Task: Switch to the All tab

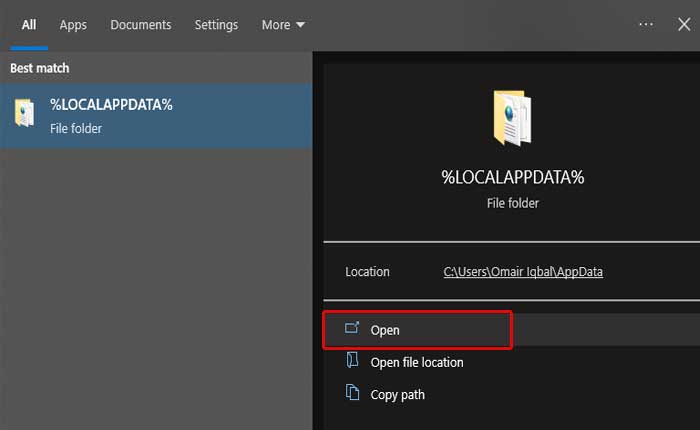Action: [x=29, y=25]
